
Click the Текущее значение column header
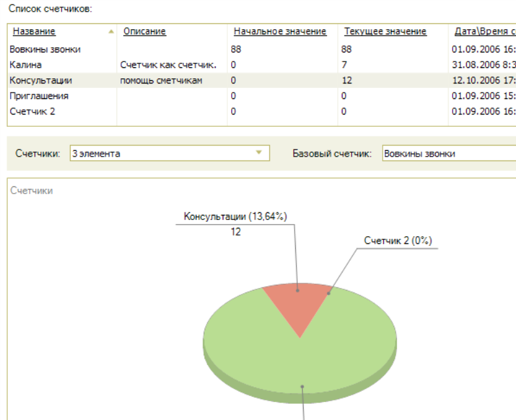tap(385, 32)
